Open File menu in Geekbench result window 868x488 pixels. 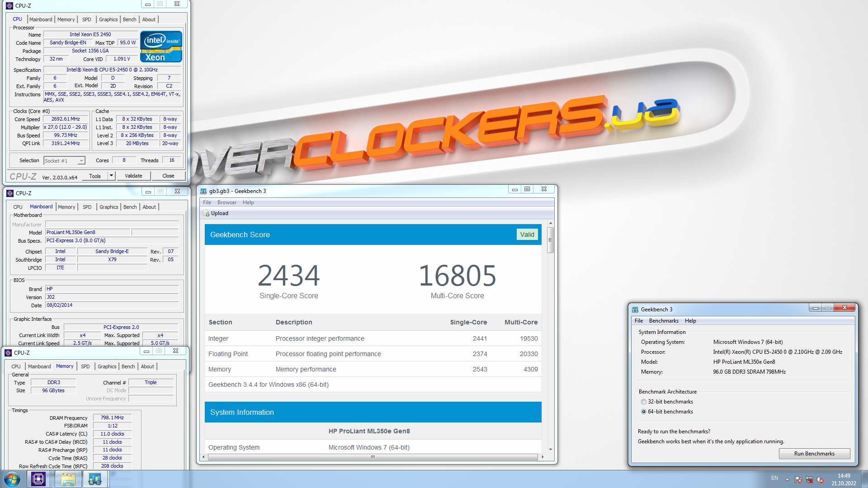(207, 202)
